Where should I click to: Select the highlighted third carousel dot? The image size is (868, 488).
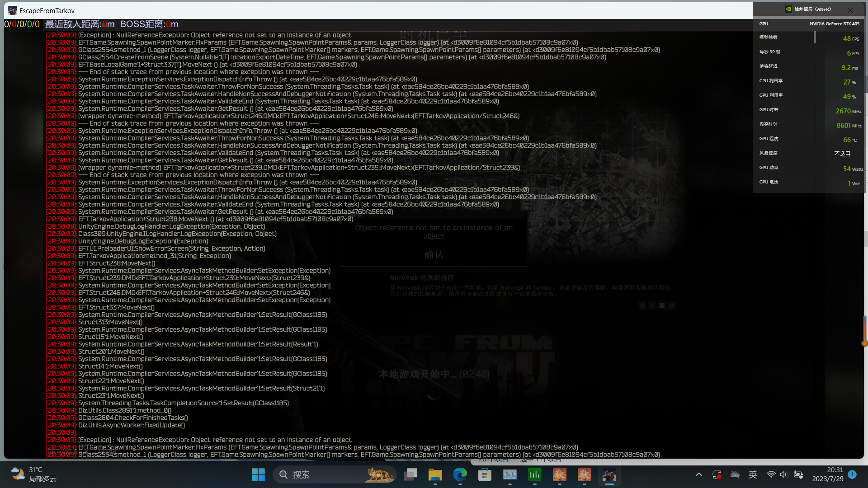tap(662, 305)
